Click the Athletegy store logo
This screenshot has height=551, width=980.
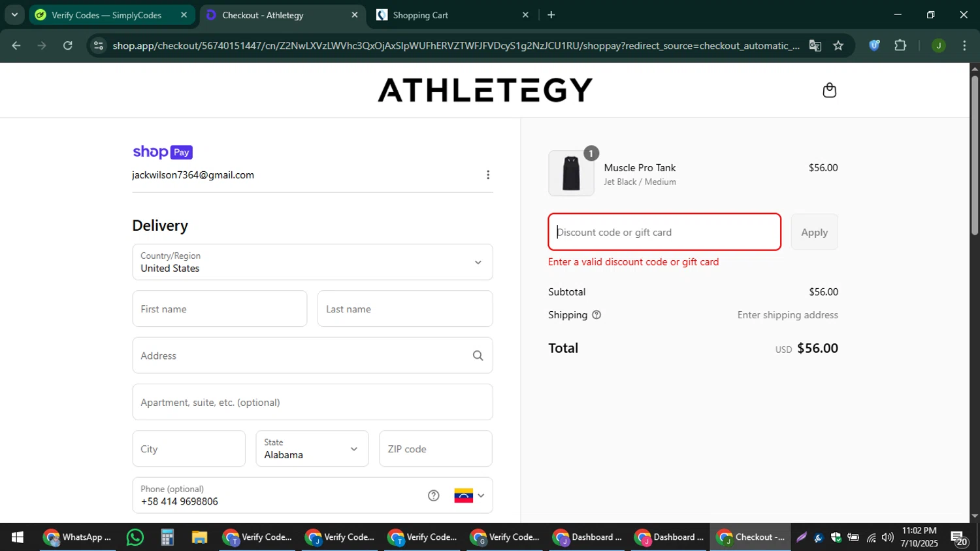pyautogui.click(x=485, y=90)
